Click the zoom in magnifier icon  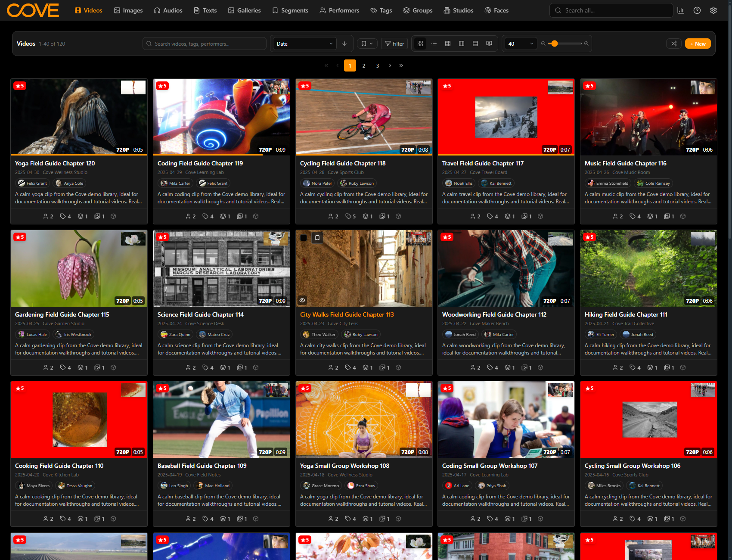[x=586, y=44]
